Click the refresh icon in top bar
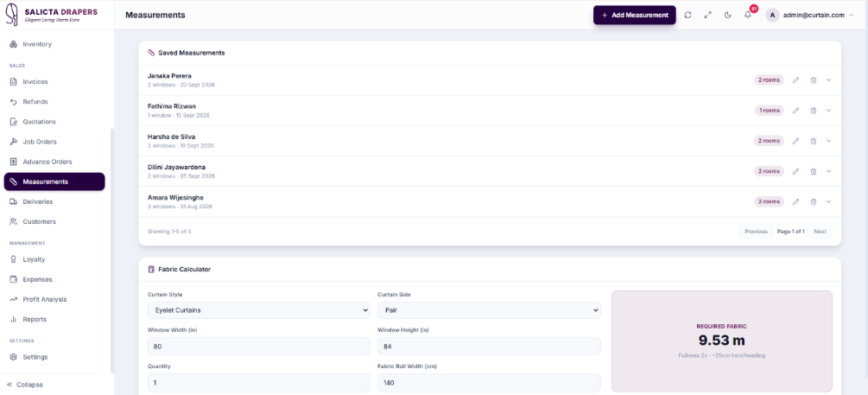The width and height of the screenshot is (868, 395). (687, 15)
